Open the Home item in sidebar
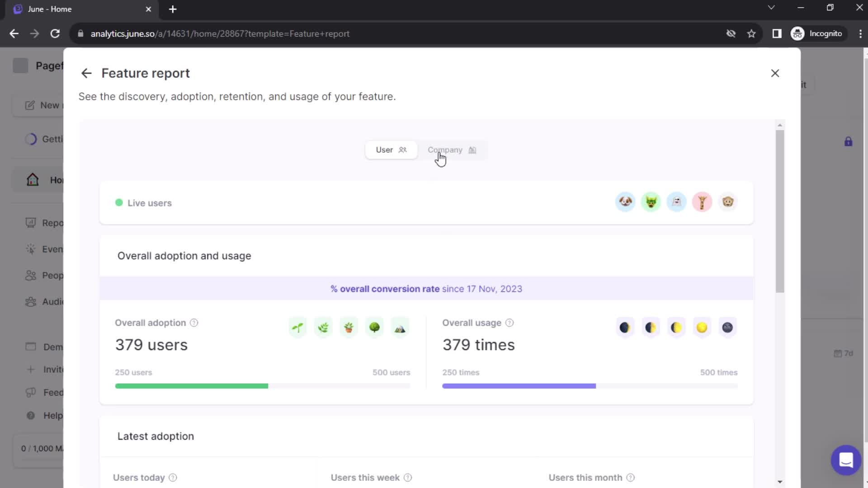The height and width of the screenshot is (488, 868). pos(38,180)
